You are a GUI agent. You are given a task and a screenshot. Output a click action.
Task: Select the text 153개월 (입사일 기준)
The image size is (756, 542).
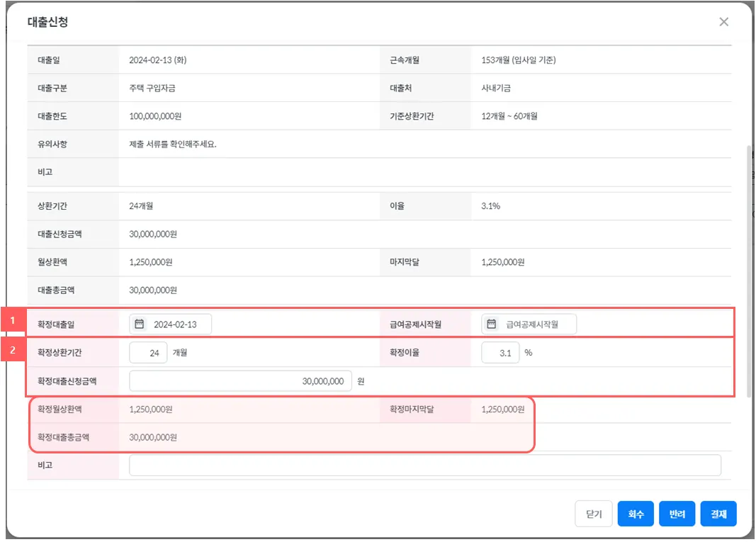point(519,60)
